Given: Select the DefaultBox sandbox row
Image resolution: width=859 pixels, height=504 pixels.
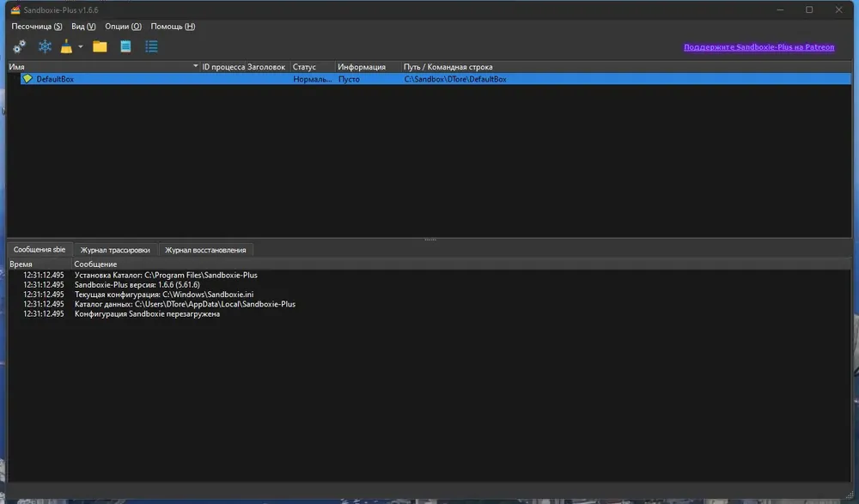Looking at the screenshot, I should (x=436, y=79).
